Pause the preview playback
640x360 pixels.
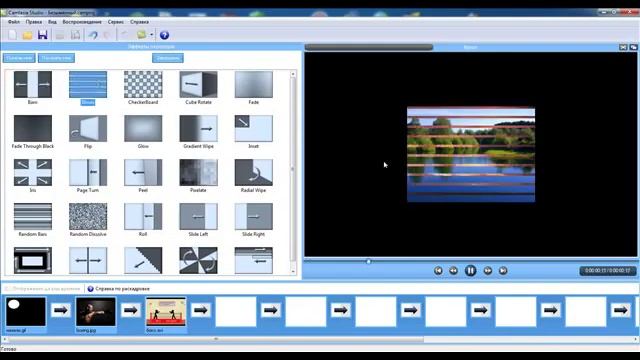pyautogui.click(x=470, y=271)
